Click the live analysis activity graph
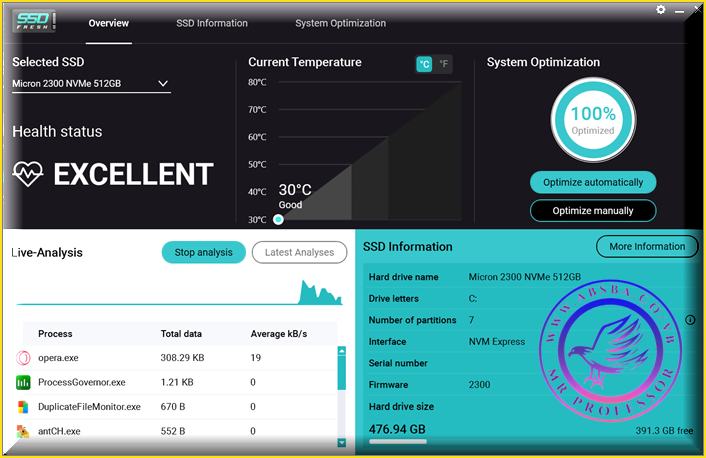Screen dimensions: 706x458 [x=179, y=292]
